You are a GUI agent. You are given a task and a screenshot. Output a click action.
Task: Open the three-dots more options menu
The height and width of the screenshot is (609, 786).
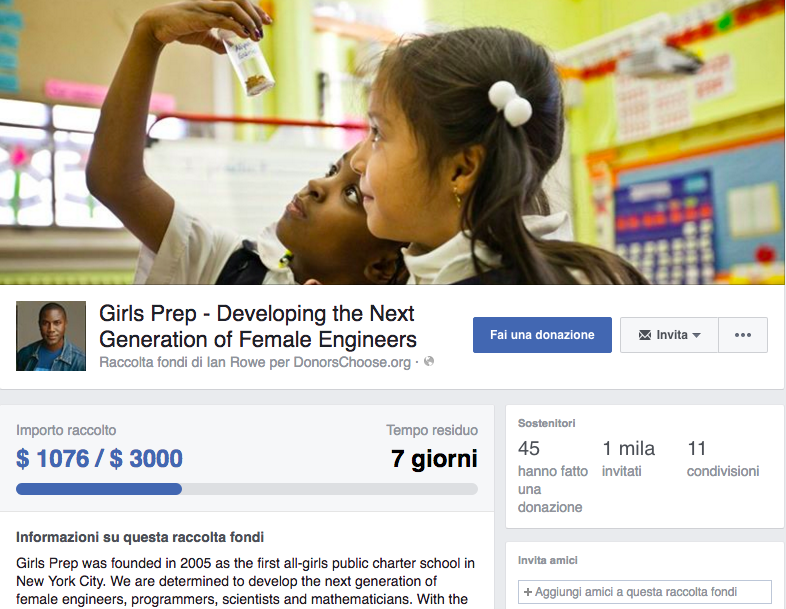pos(743,335)
